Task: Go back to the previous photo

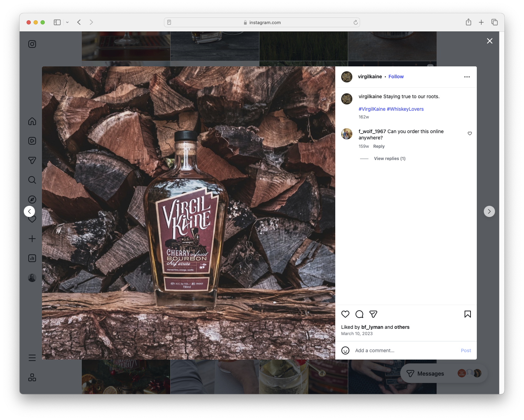Action: click(x=29, y=211)
